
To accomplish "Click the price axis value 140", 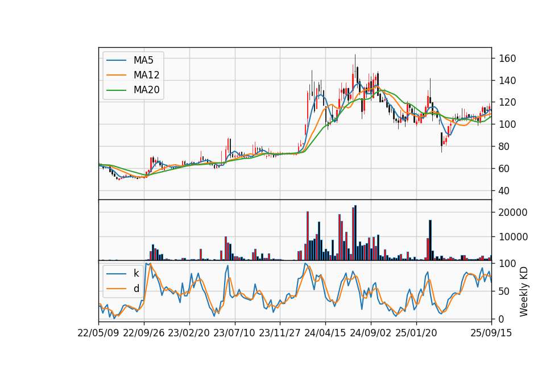I will coord(507,80).
